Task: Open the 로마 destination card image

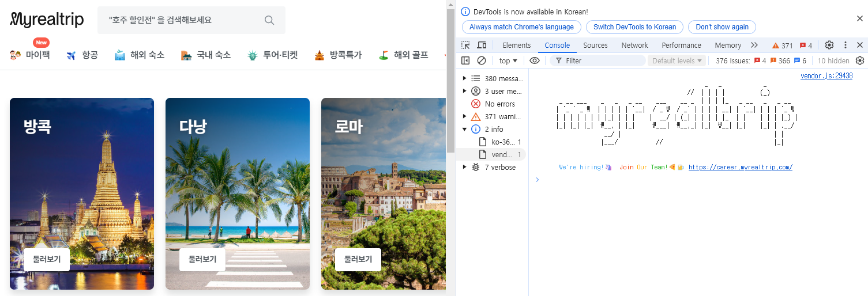Action: [x=384, y=193]
